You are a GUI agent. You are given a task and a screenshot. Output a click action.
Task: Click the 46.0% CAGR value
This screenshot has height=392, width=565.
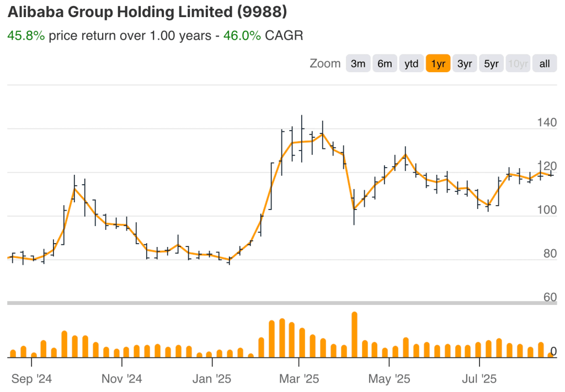[x=242, y=36]
